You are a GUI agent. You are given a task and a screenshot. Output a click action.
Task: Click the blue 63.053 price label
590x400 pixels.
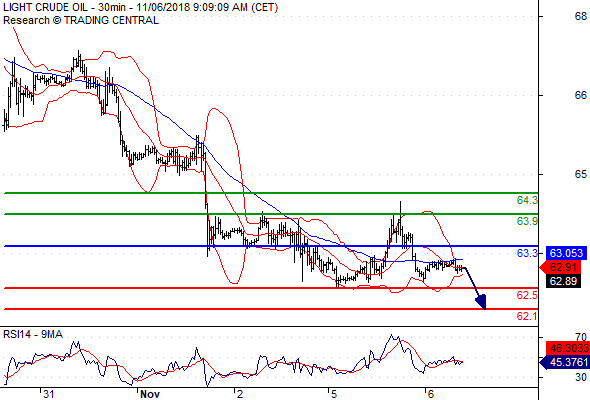pos(566,253)
